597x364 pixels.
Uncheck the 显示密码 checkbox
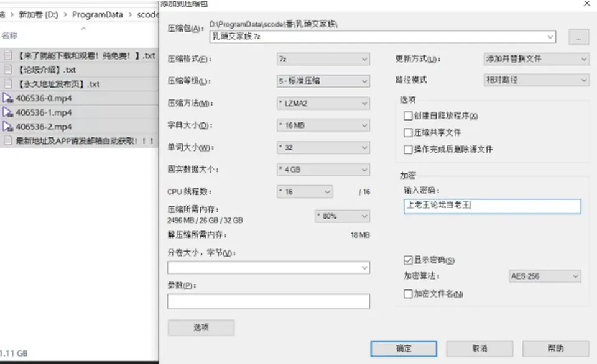coord(408,260)
